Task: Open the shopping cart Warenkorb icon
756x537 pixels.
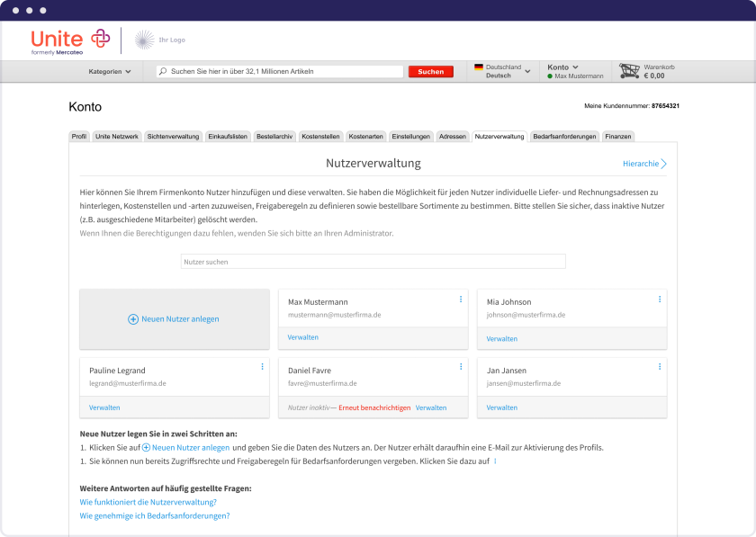Action: pos(629,71)
